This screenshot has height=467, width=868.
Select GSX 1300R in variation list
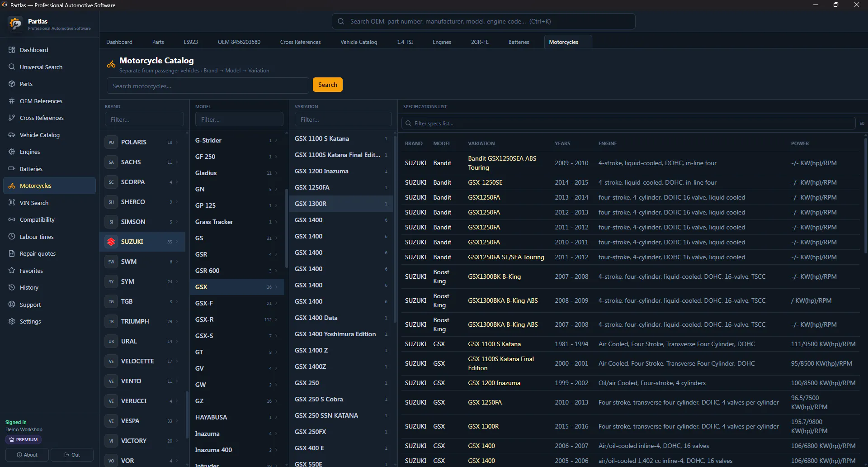[341, 204]
